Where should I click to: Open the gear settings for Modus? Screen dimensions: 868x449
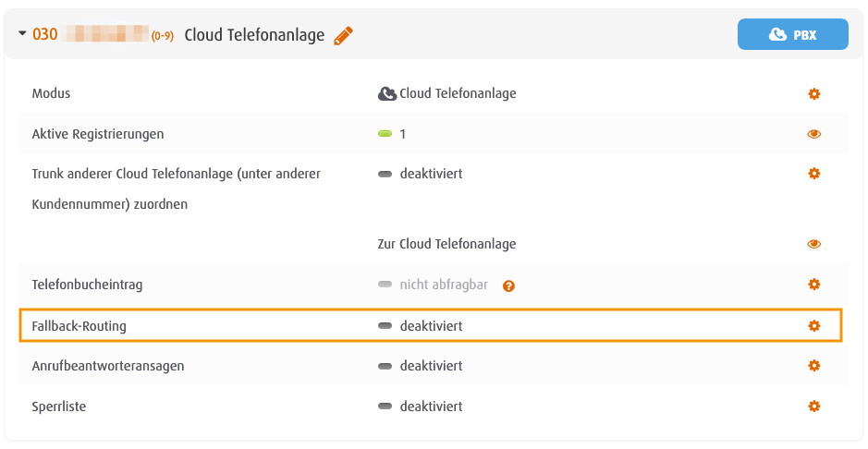813,93
